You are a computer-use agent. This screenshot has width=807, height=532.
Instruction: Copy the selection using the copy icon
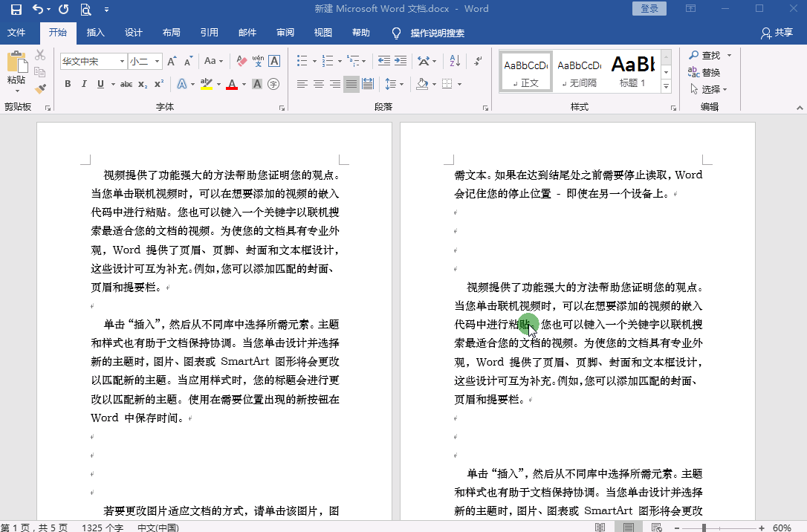pos(40,72)
